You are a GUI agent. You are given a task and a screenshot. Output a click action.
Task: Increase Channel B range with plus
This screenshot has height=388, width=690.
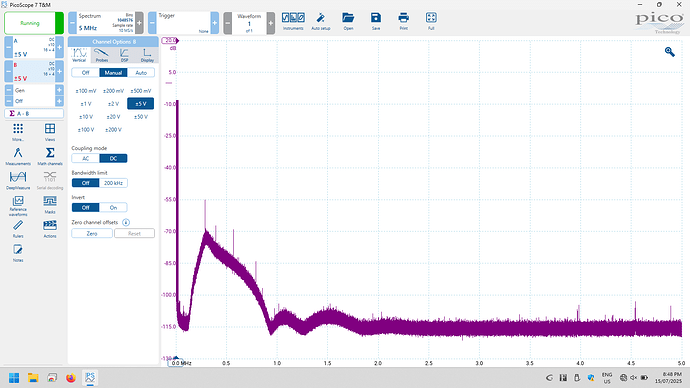click(x=59, y=71)
